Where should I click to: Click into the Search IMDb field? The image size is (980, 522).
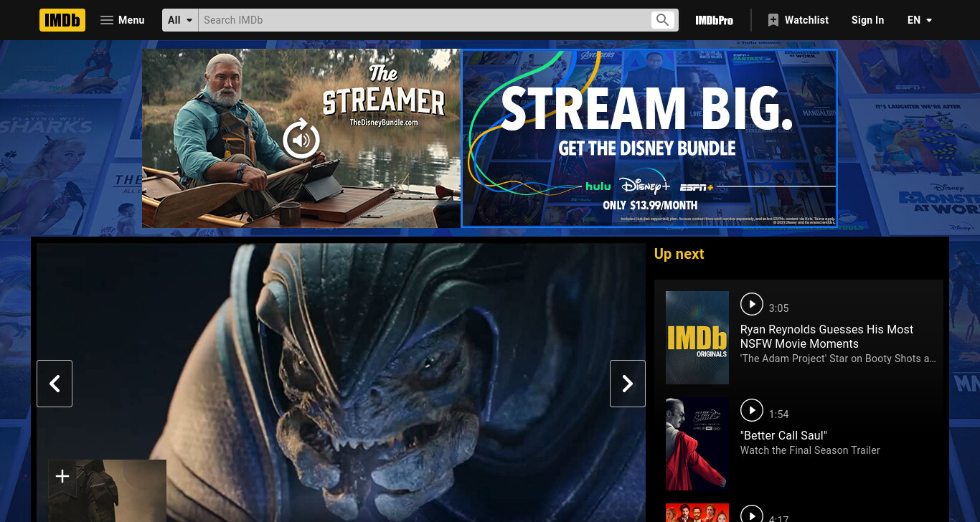[423, 20]
